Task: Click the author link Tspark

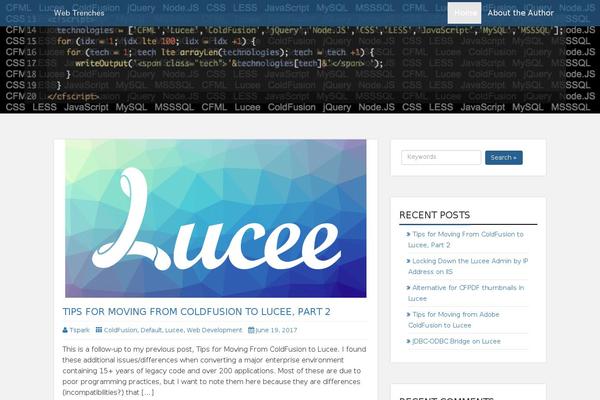Action: tap(79, 330)
